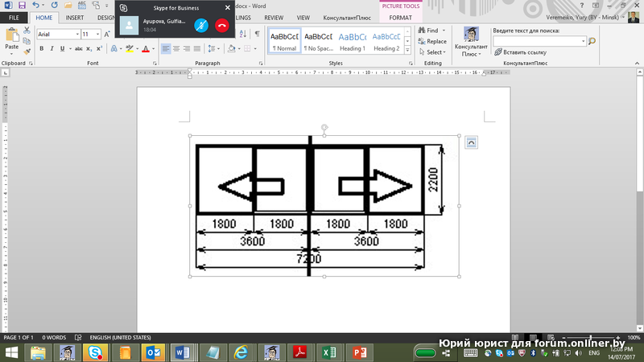Viewport: 644px width, 362px height.
Task: Hang up the Skype call
Action: click(221, 25)
